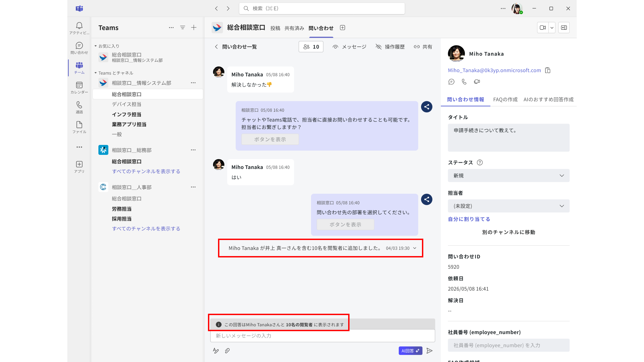Click the AI回答 button
The image size is (644, 362).
411,351
